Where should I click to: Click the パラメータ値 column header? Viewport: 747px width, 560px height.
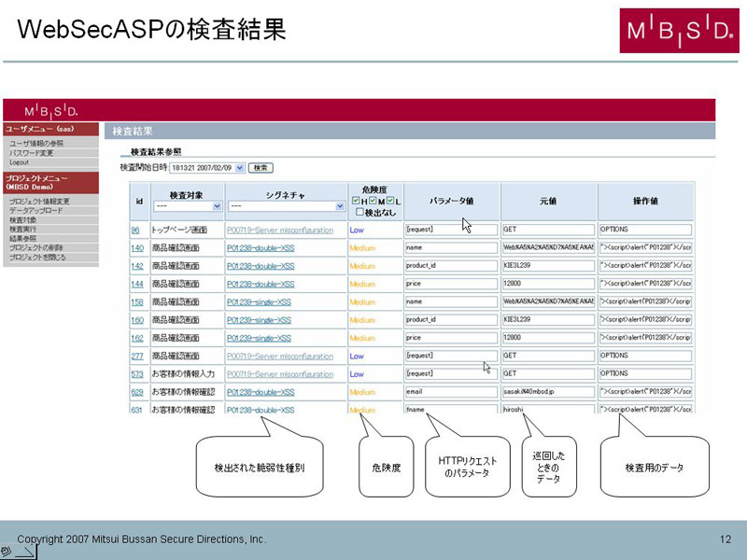click(x=452, y=201)
